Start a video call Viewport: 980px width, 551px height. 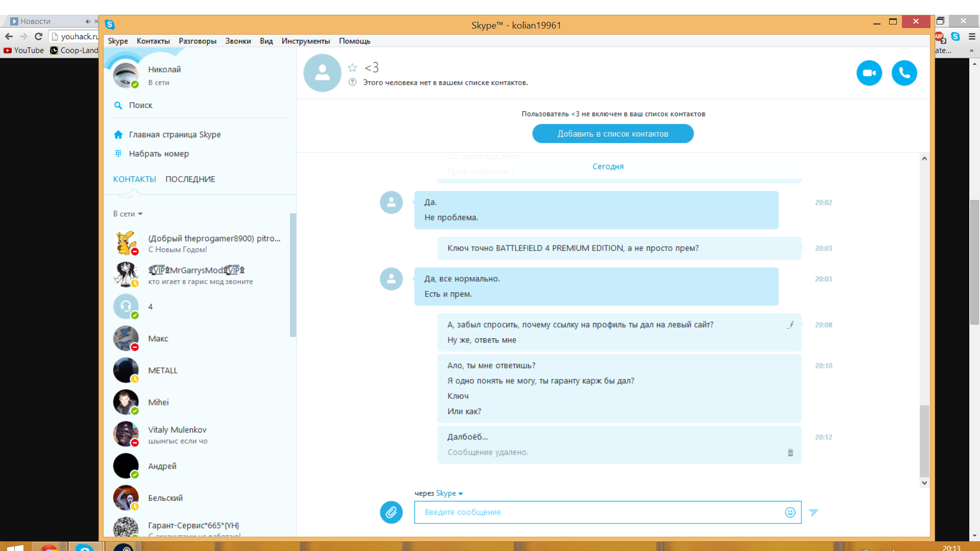coord(869,73)
